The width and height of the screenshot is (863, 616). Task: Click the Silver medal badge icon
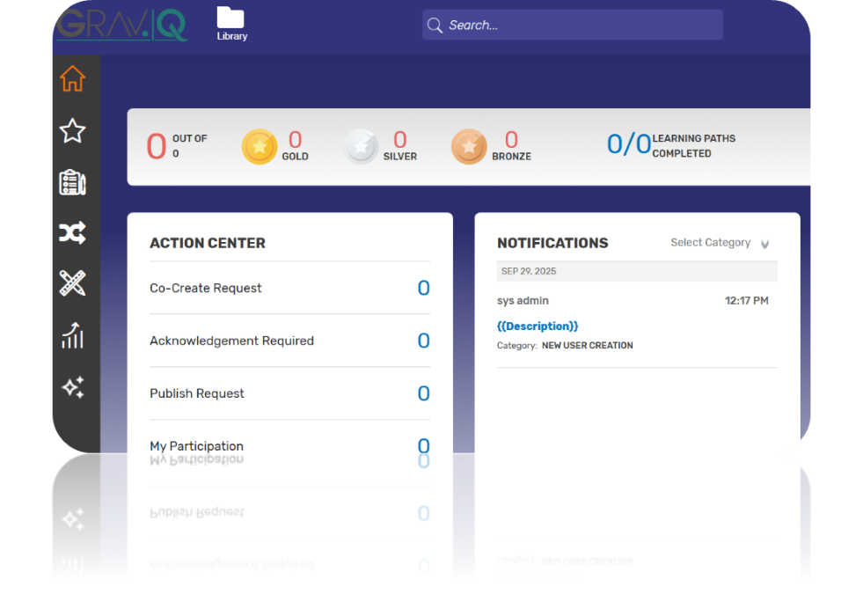coord(362,146)
